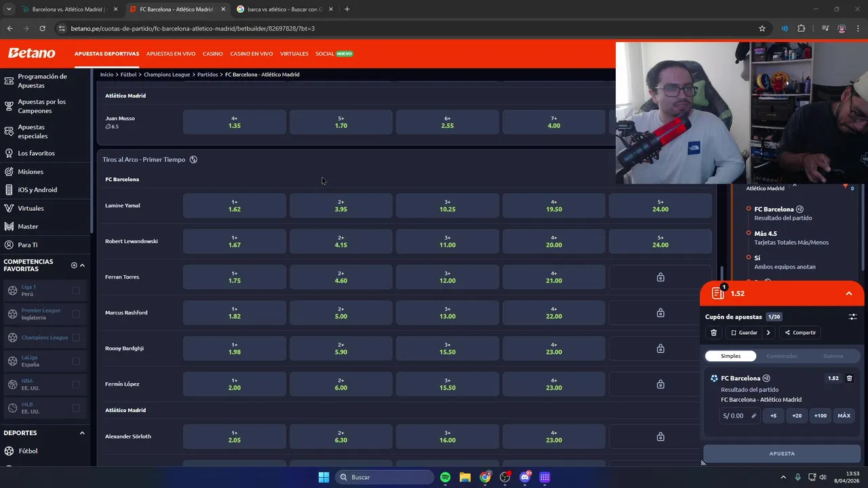The height and width of the screenshot is (488, 868).
Task: Select Lamine Yamal 1+ odds 1.62
Action: (x=235, y=205)
